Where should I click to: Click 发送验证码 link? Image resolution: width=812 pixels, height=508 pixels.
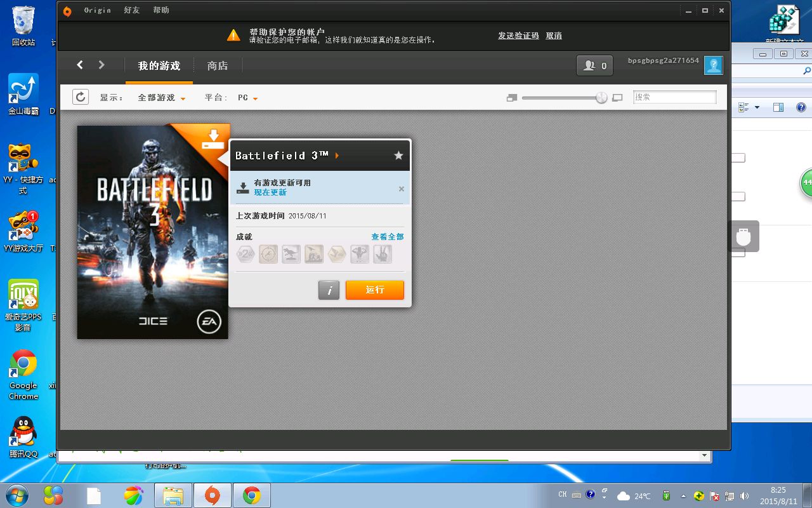(518, 36)
